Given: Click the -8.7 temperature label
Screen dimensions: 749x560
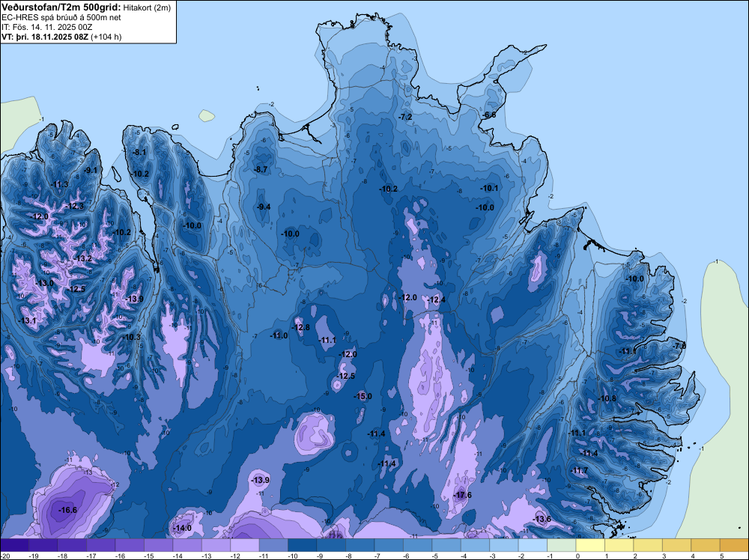Looking at the screenshot, I should pos(261,169).
